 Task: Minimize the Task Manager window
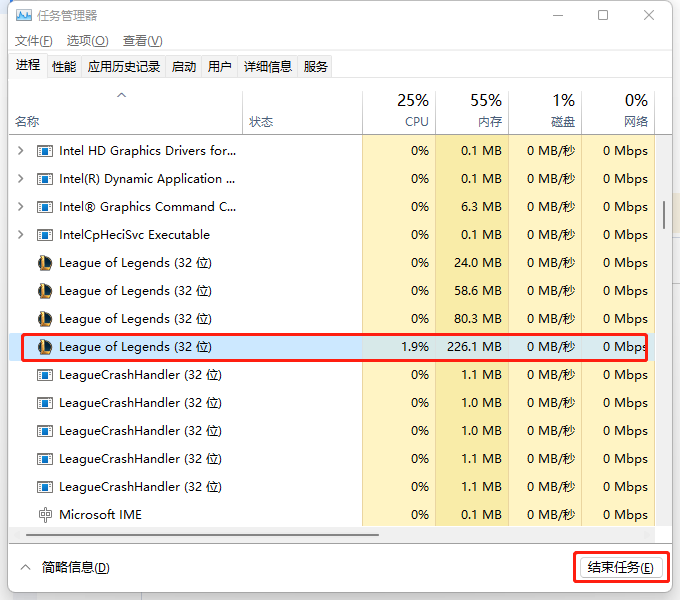(x=558, y=16)
